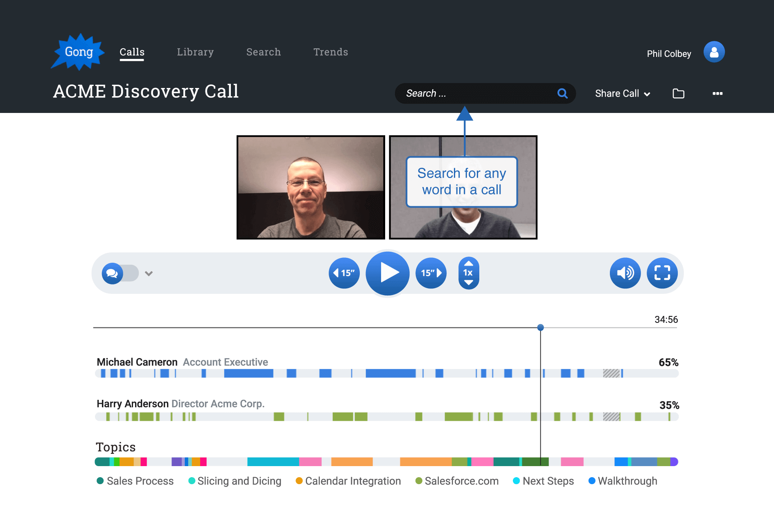Enter fullscreen video mode
The height and width of the screenshot is (532, 774).
point(662,273)
